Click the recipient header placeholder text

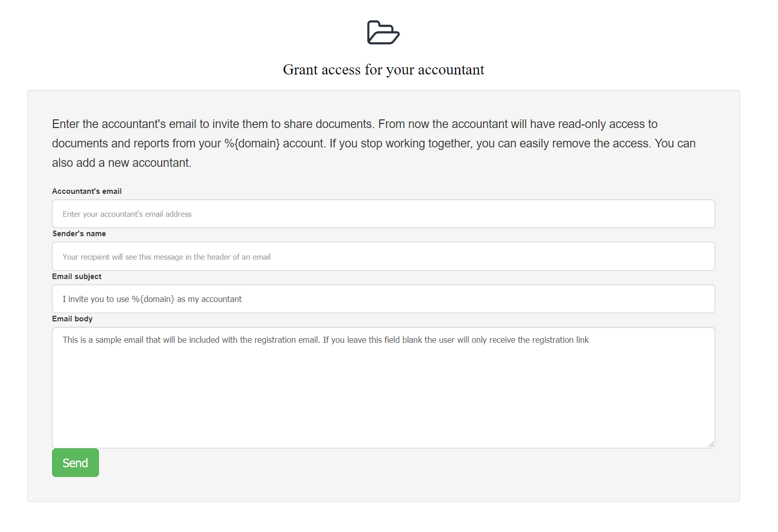(166, 257)
